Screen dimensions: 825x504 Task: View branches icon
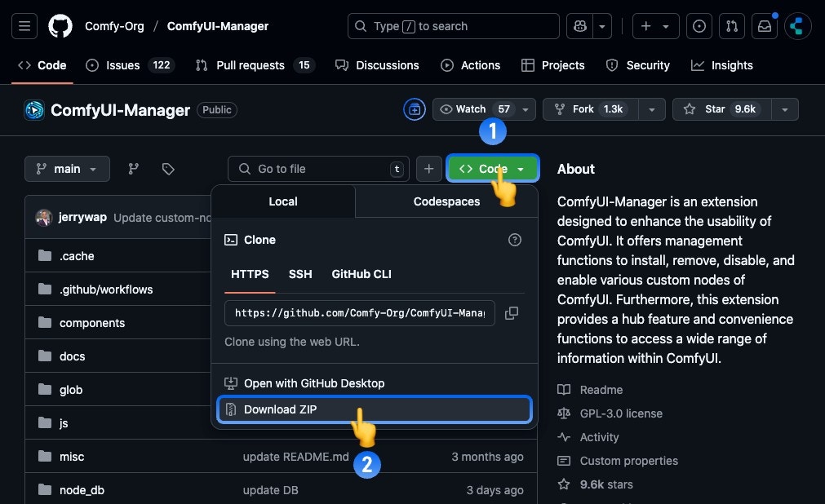(134, 169)
